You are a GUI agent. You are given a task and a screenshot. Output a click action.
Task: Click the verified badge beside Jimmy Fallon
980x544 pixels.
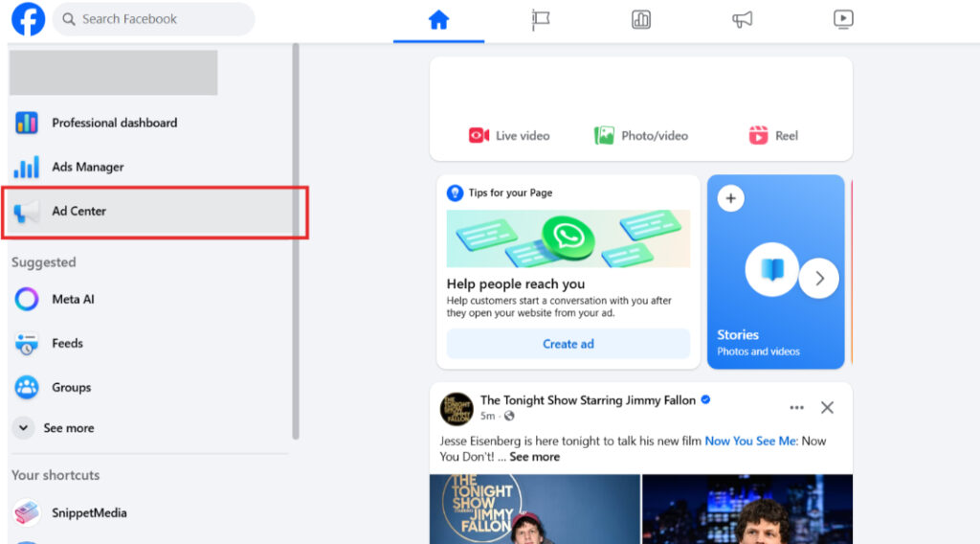point(705,399)
